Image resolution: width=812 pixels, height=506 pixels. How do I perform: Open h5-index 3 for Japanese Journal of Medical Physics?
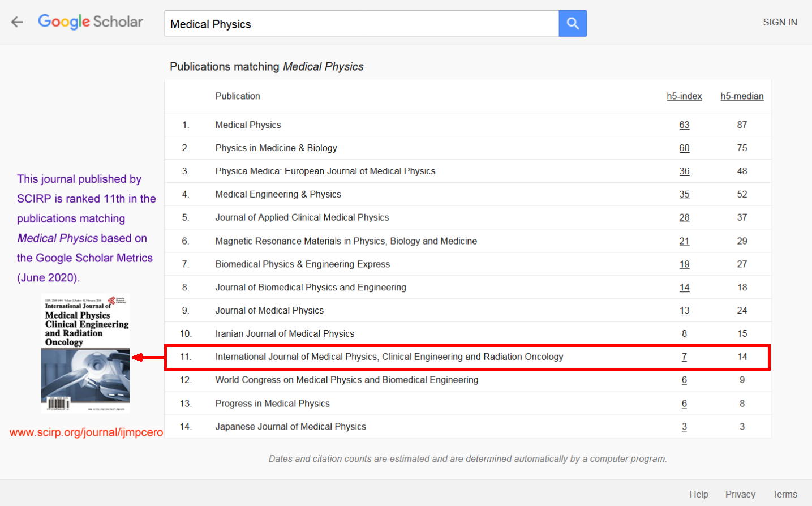pyautogui.click(x=684, y=427)
